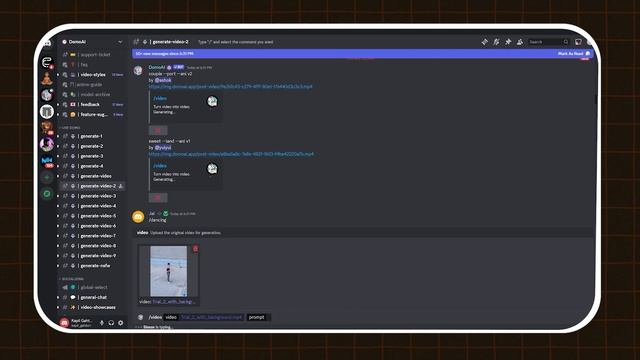Click Mark As Read on blue banner
The height and width of the screenshot is (360, 640).
[574, 53]
